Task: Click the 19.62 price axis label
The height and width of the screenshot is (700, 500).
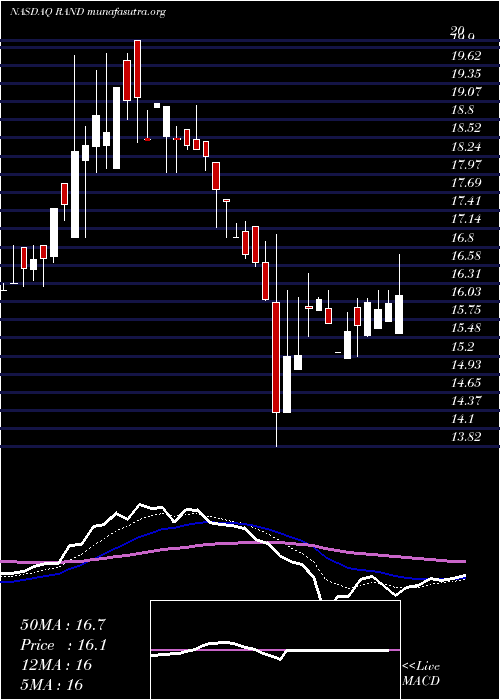Action: coord(466,56)
